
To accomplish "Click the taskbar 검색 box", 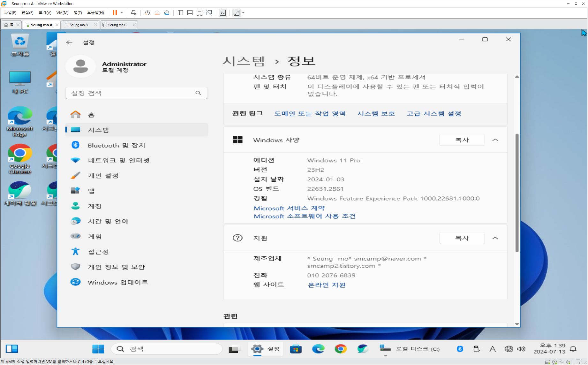I will pyautogui.click(x=167, y=349).
